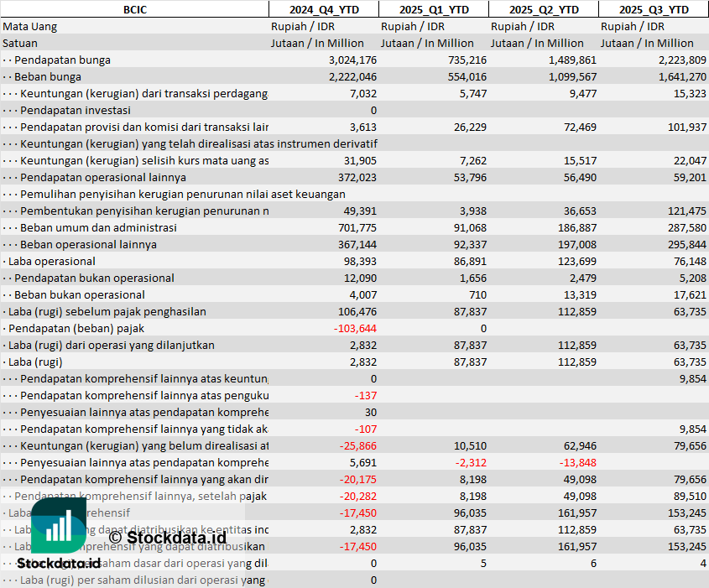The image size is (709, 588).
Task: Select the red value -137
Action: (x=366, y=395)
